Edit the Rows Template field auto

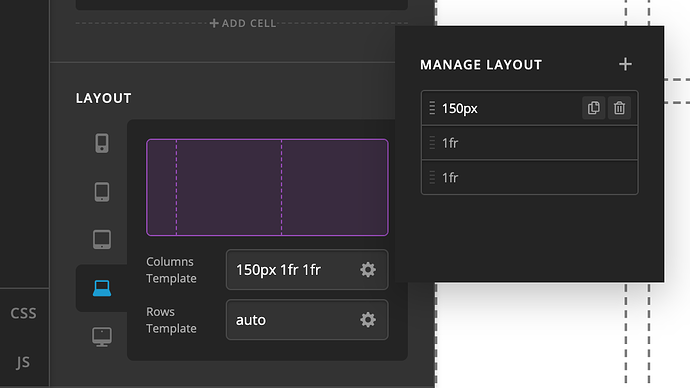click(307, 320)
